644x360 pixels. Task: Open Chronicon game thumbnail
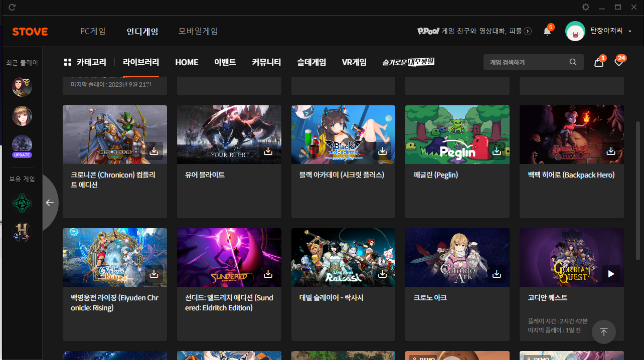(x=115, y=134)
